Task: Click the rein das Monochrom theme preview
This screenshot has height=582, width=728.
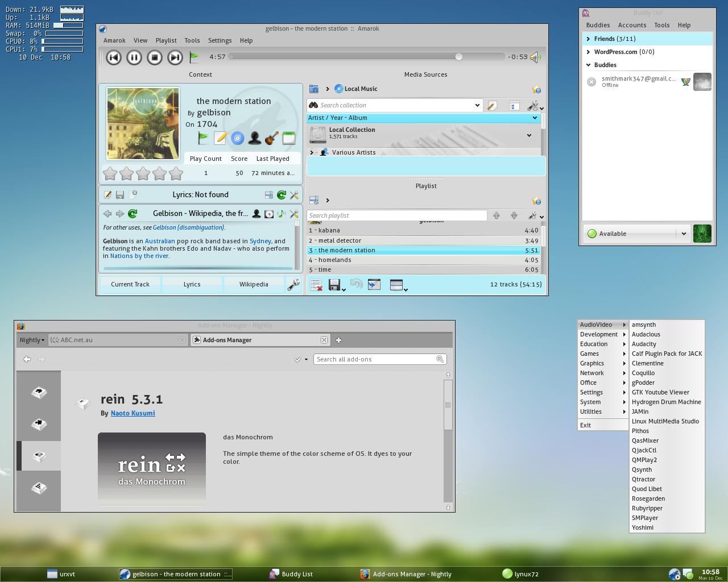Action: tap(152, 469)
